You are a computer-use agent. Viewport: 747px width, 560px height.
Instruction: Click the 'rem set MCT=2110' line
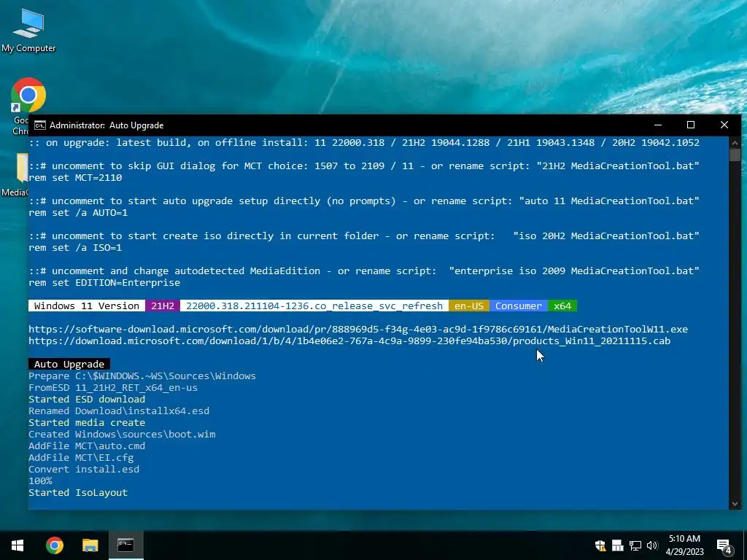click(x=75, y=178)
